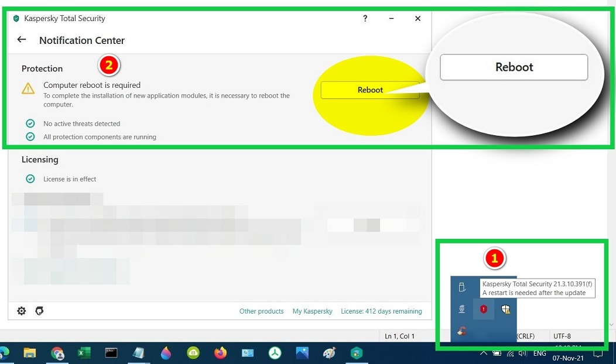Click the Kaspersky red shield tray icon

point(483,309)
